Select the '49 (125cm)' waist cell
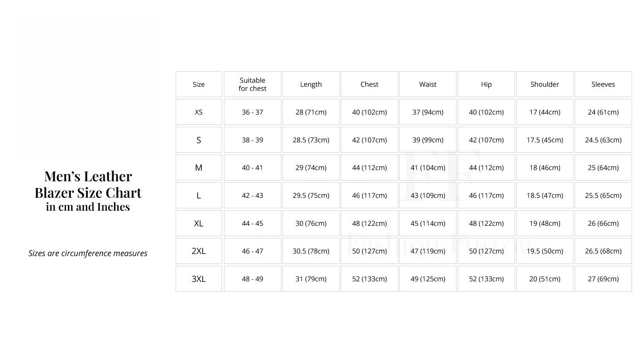Viewport: 644px width, 362px height. click(428, 279)
